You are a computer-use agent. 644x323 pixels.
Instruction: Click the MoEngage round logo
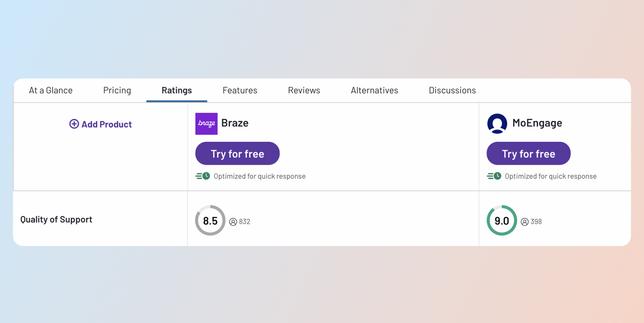pyautogui.click(x=497, y=123)
